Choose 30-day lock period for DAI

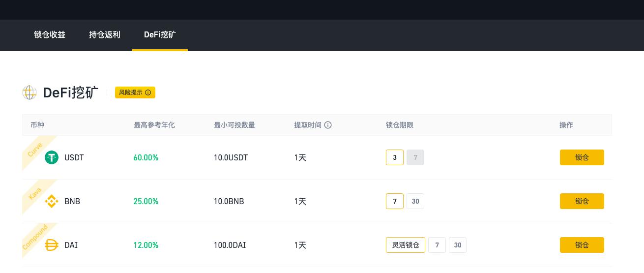458,245
